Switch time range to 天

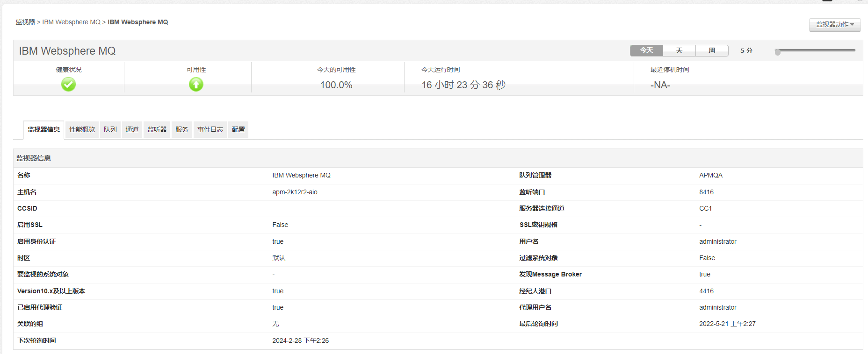pyautogui.click(x=679, y=50)
